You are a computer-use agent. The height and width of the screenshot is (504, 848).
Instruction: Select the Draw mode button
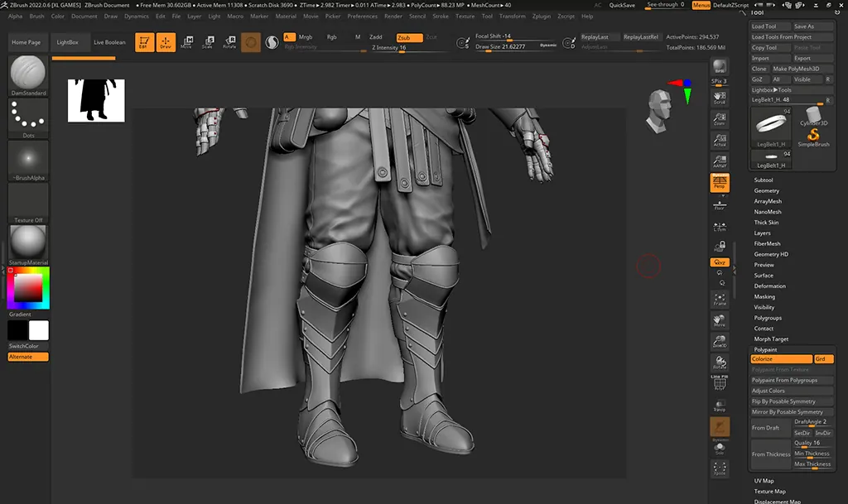166,42
